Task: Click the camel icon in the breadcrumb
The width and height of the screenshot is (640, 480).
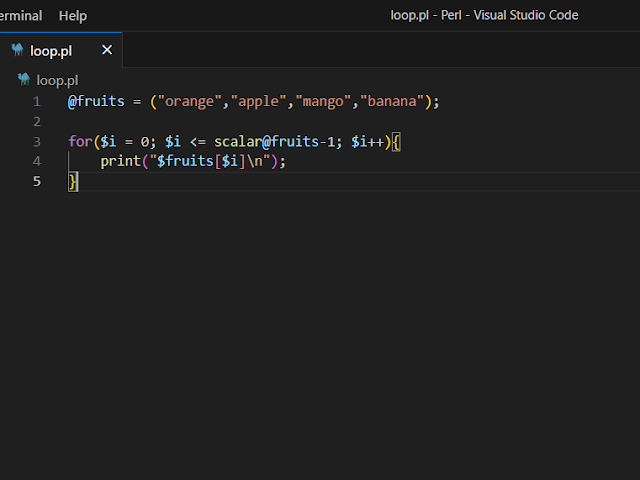Action: (24, 79)
